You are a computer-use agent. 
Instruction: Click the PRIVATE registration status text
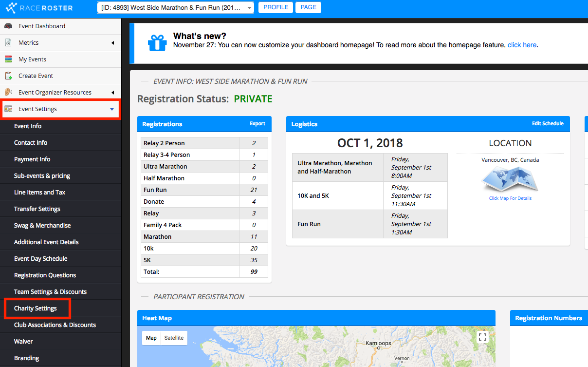(x=253, y=99)
